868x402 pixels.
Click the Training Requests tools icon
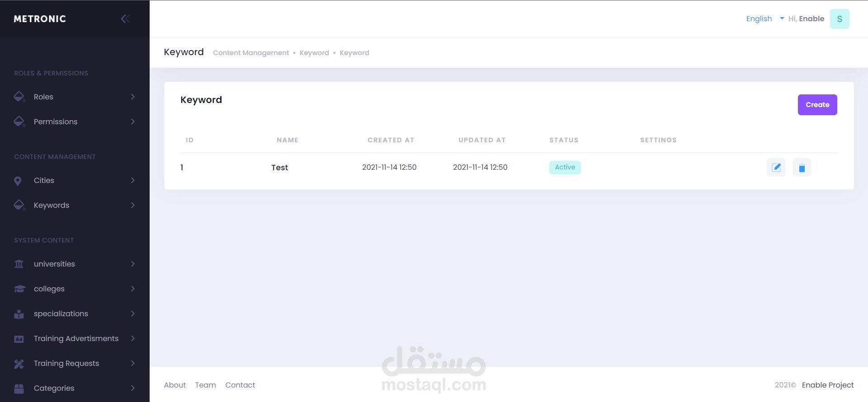(x=19, y=364)
